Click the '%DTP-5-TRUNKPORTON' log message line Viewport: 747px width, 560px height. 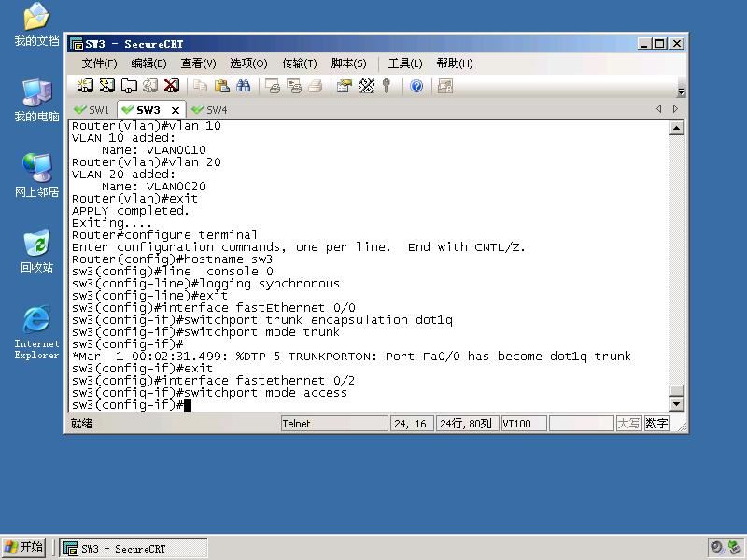352,357
